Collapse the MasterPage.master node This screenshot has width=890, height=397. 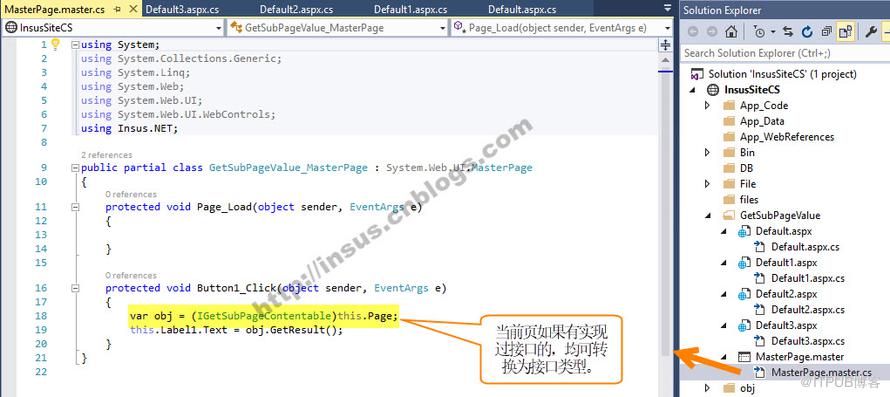coord(724,357)
